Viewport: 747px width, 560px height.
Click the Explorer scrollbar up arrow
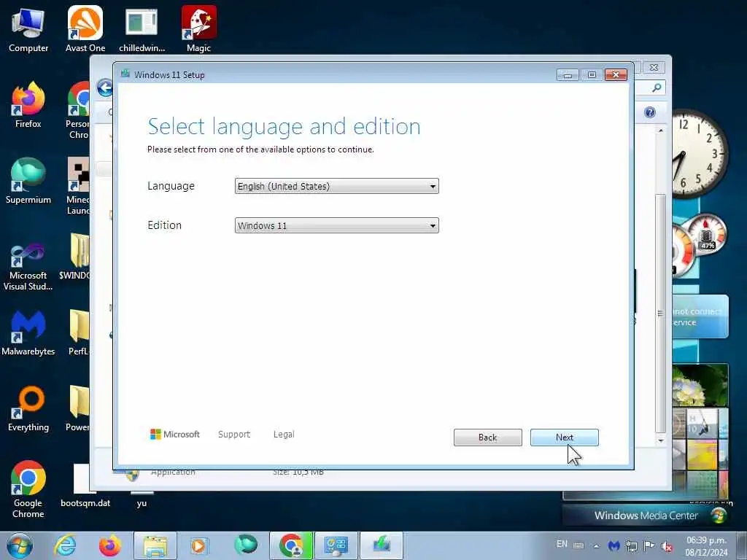[660, 130]
